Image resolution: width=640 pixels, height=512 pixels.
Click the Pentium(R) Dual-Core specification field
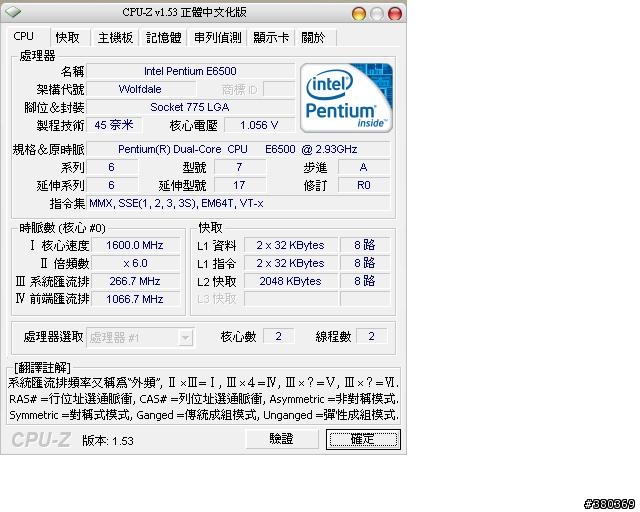coord(238,149)
